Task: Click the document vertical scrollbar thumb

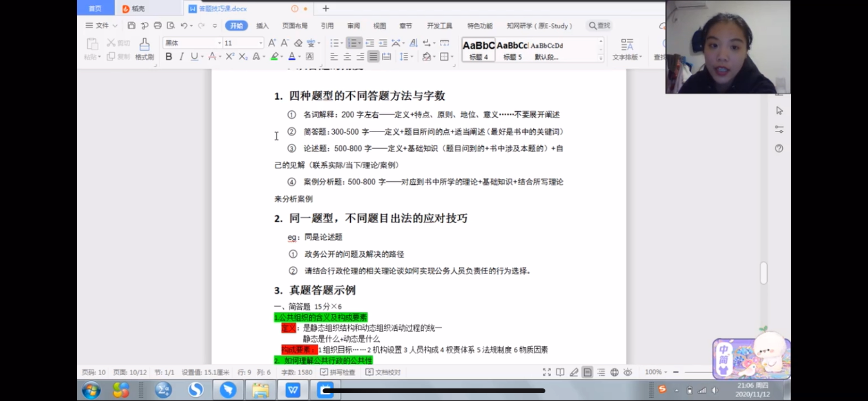Action: pos(764,273)
